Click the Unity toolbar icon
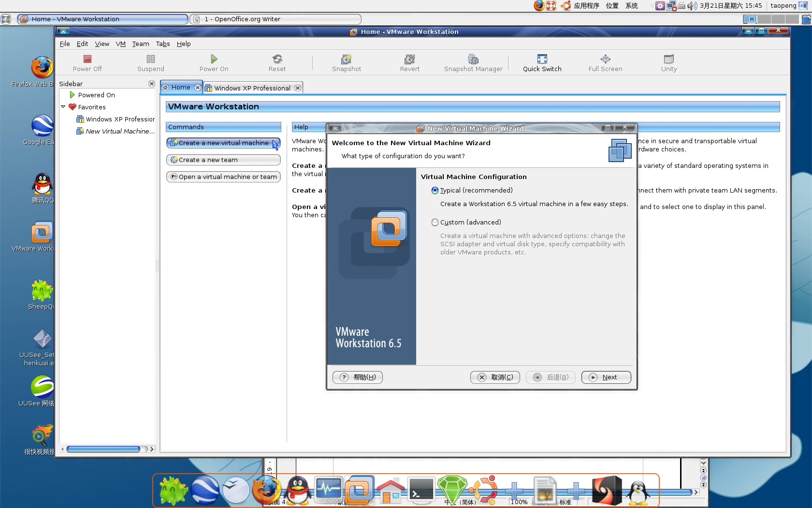 coord(669,59)
